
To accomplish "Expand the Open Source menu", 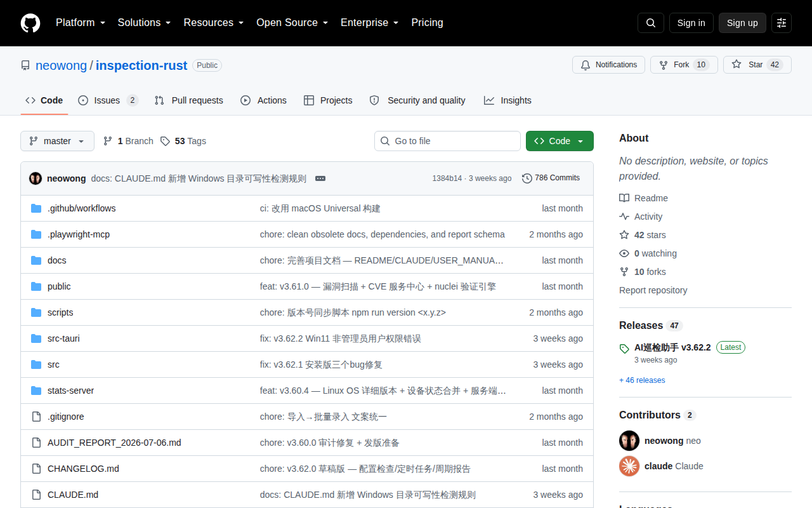I will 292,23.
